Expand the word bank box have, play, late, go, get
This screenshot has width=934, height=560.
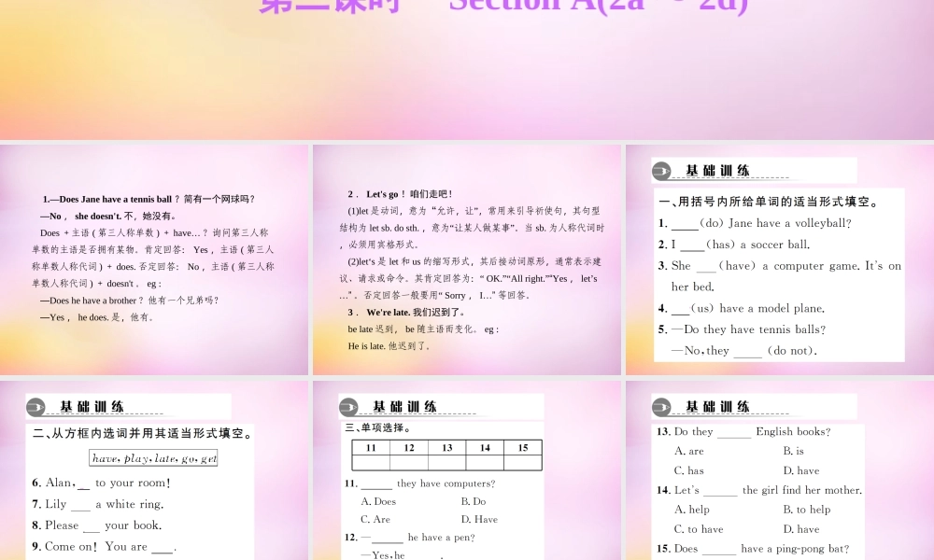coord(154,457)
